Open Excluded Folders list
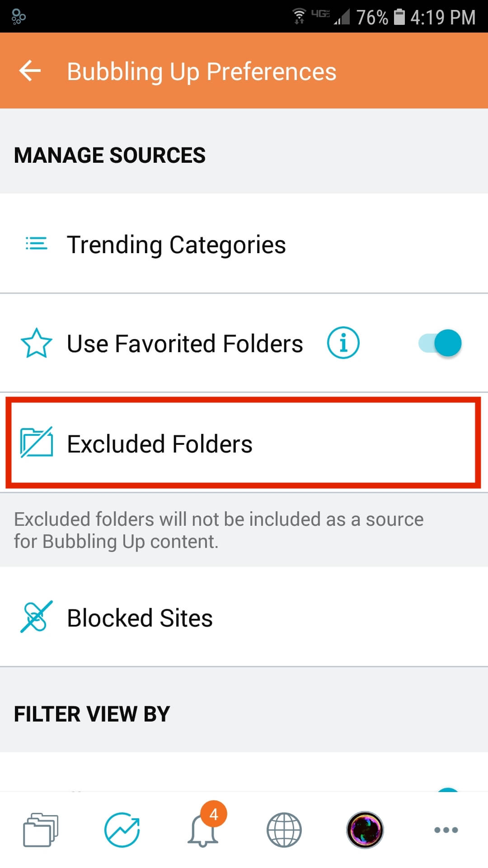Viewport: 488px width, 868px height. [x=244, y=443]
